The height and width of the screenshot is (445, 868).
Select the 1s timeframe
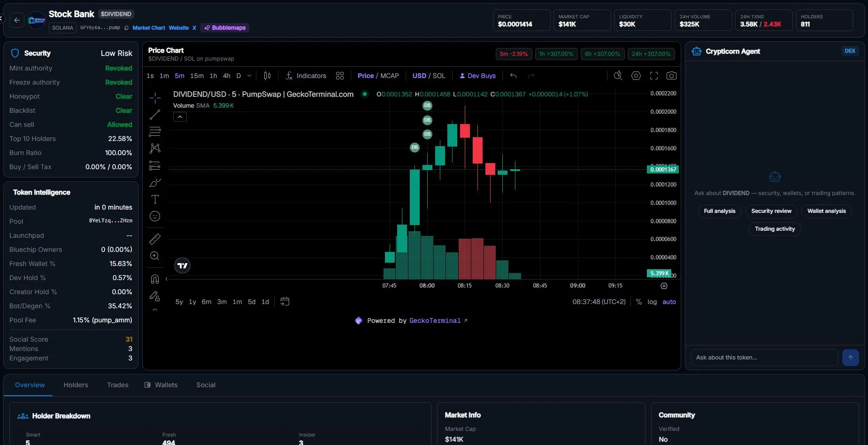pos(150,76)
